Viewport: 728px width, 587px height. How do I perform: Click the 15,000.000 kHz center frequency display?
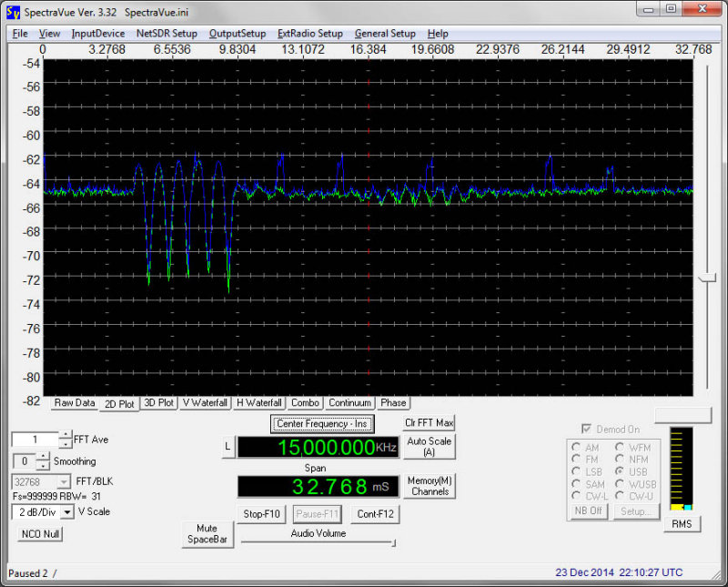pos(318,447)
